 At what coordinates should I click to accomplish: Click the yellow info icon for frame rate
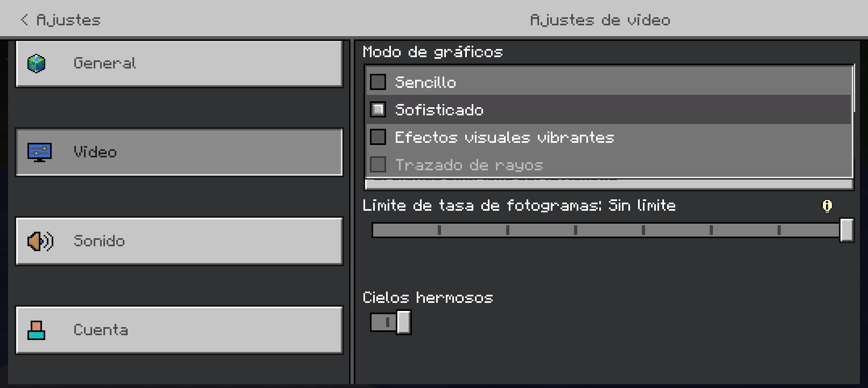827,206
